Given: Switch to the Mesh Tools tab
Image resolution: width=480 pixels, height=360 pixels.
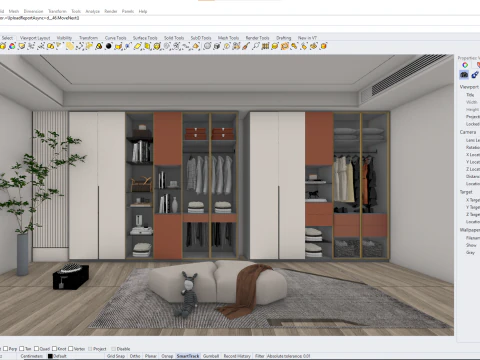Looking at the screenshot, I should click(228, 38).
